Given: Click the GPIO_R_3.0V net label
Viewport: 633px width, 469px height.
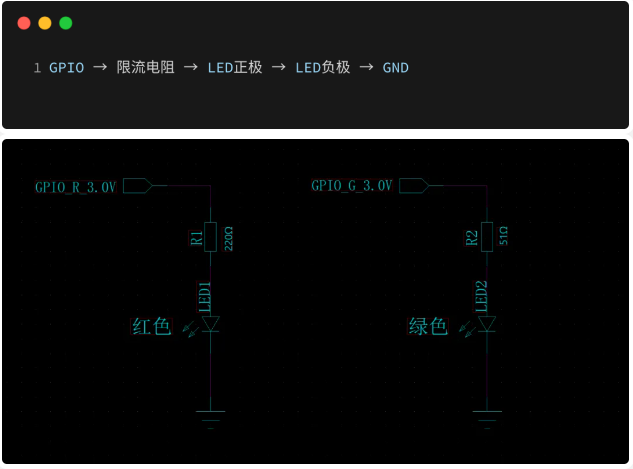Looking at the screenshot, I should click(x=75, y=187).
